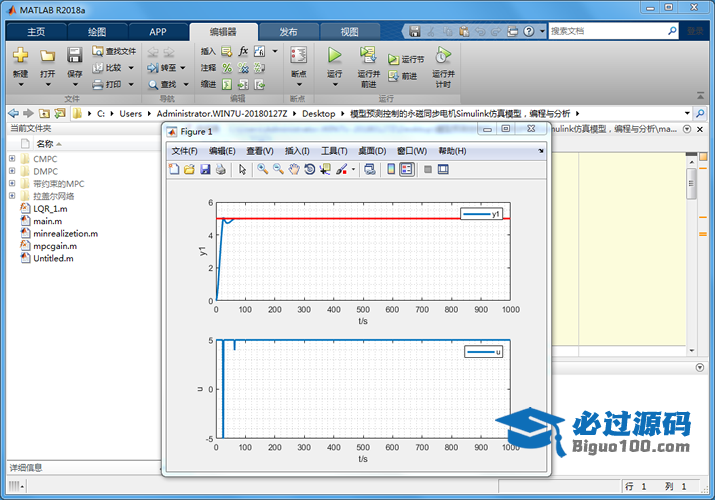Open the 运行 (Run) dropdown arrow
Viewport: 715px width, 500px height.
point(335,85)
